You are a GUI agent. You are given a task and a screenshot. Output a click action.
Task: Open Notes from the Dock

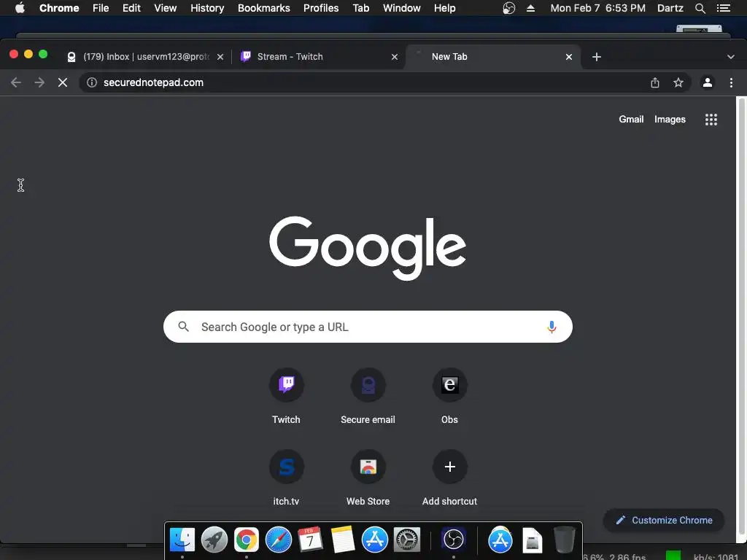pyautogui.click(x=343, y=540)
